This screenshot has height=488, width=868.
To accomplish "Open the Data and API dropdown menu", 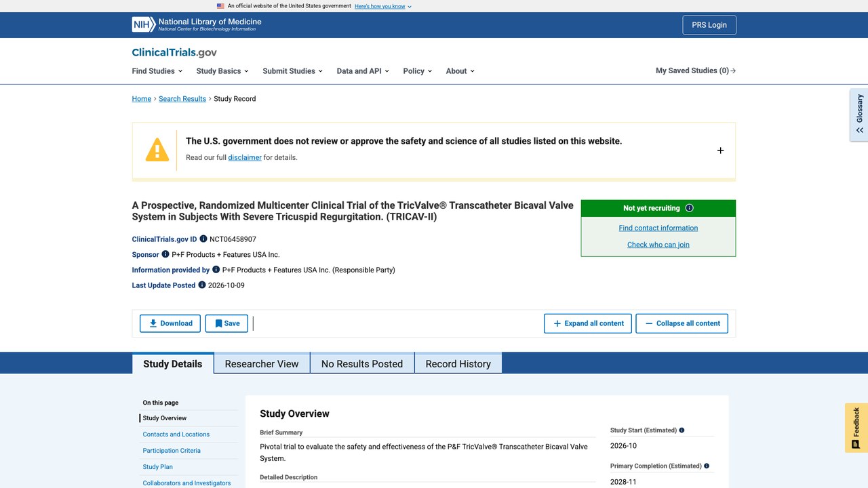I will (x=363, y=71).
